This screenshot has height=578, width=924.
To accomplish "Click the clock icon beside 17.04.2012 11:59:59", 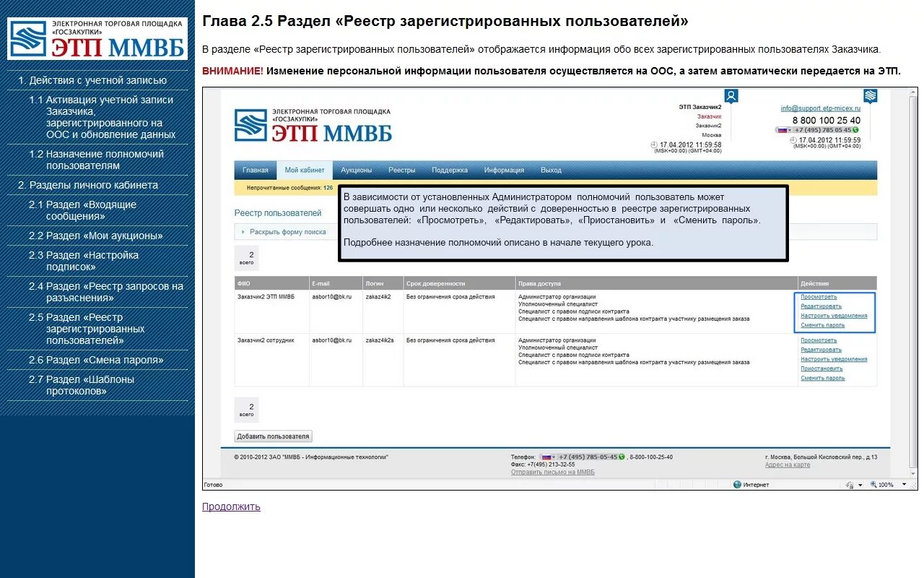I will tap(793, 139).
